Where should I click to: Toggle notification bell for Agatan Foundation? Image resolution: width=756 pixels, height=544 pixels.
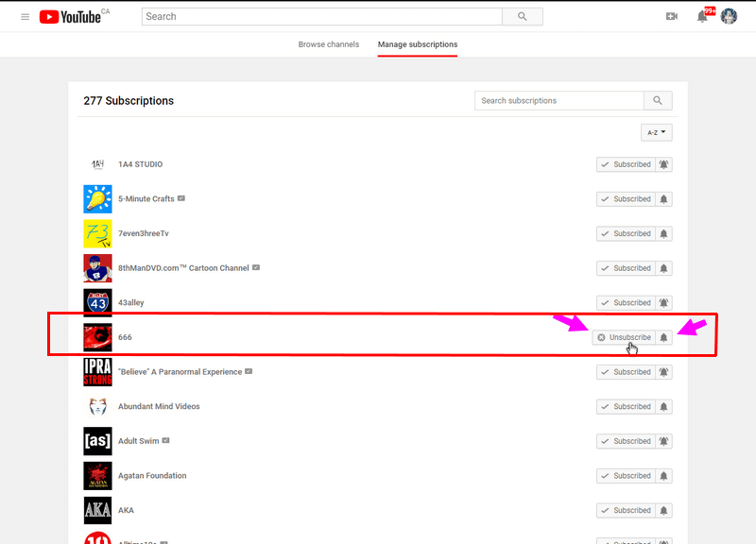click(664, 476)
